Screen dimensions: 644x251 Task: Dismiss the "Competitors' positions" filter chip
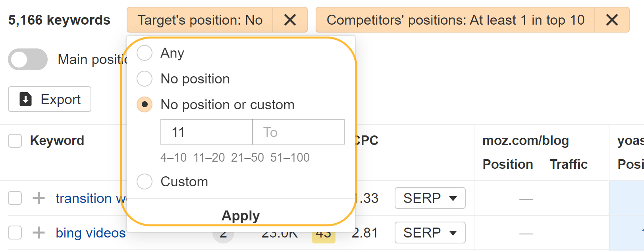tap(612, 19)
